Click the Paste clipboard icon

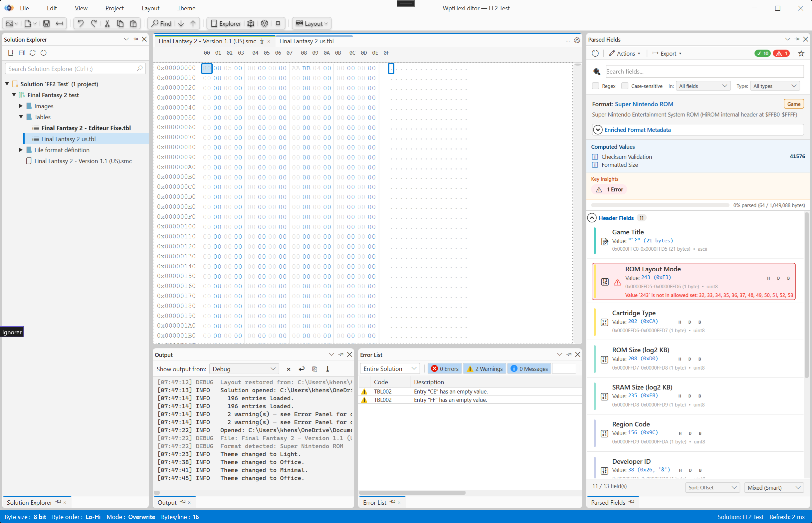click(x=133, y=23)
